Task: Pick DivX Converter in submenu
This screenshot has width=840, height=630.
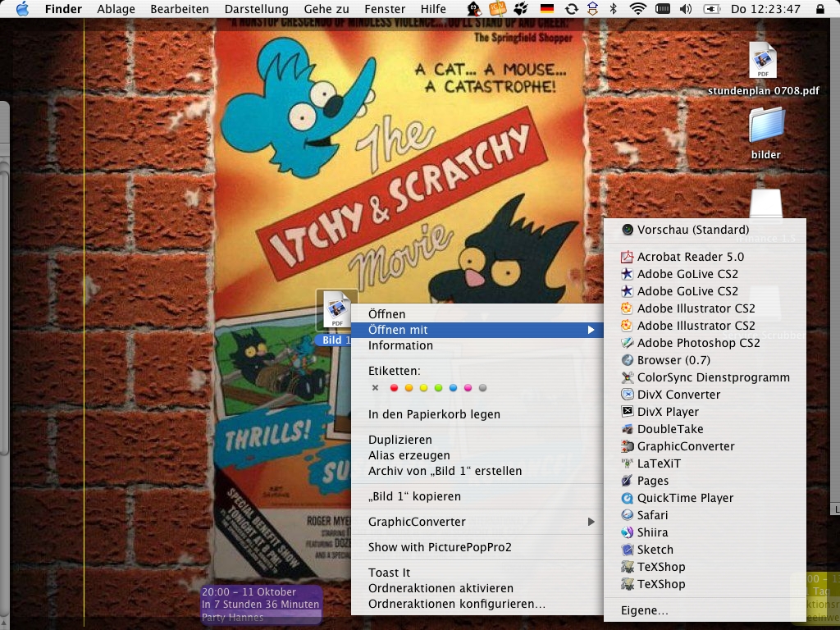Action: tap(705, 395)
